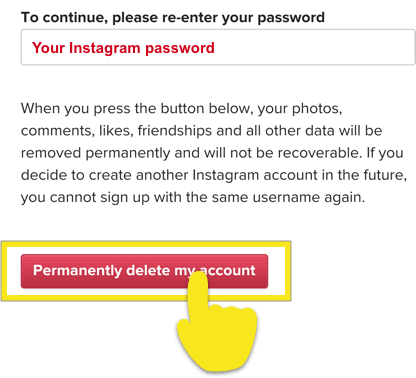The image size is (416, 378).
Task: Click the word 'comments' in the warning paragraph
Action: [56, 131]
